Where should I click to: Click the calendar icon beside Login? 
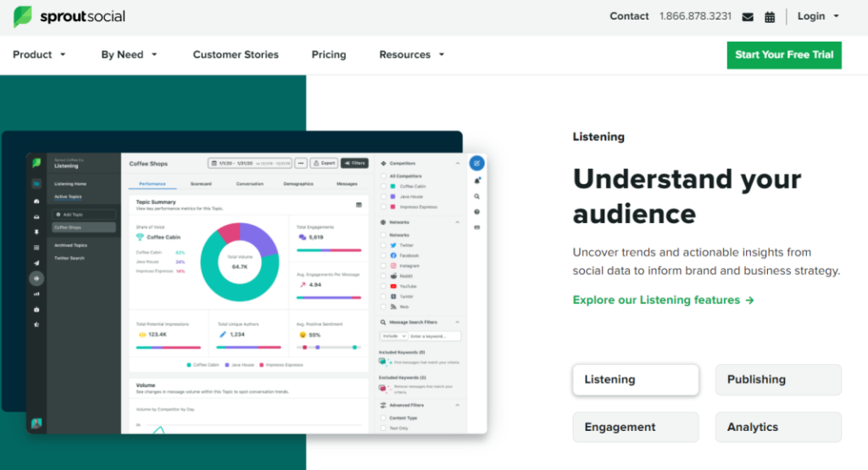770,17
